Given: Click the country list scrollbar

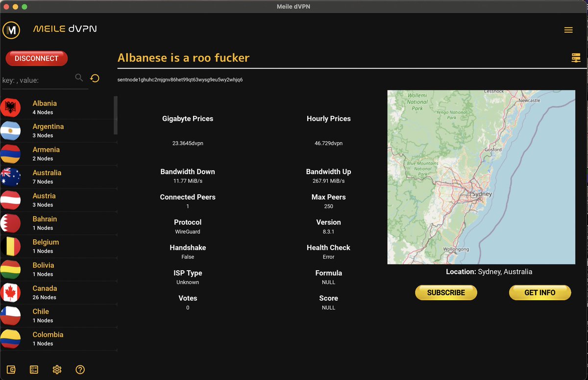Looking at the screenshot, I should [116, 115].
